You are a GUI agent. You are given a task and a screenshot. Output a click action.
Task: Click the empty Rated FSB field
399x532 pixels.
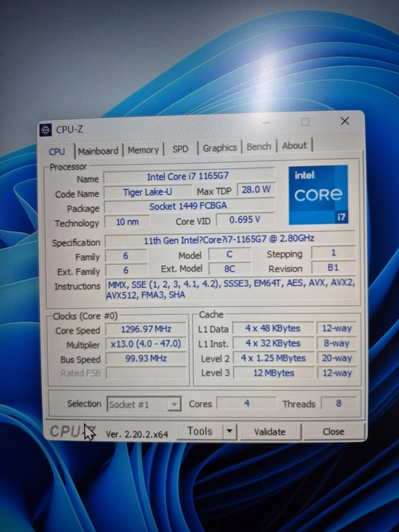pyautogui.click(x=147, y=373)
